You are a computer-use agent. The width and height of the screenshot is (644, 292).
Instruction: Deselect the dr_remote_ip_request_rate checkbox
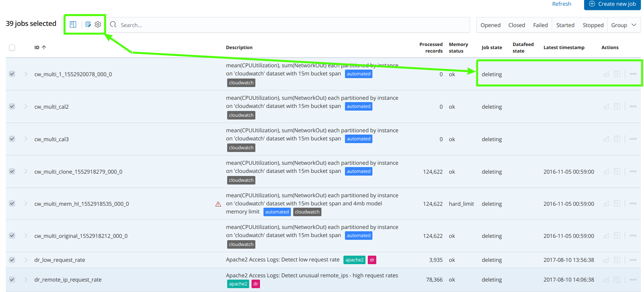pos(12,280)
